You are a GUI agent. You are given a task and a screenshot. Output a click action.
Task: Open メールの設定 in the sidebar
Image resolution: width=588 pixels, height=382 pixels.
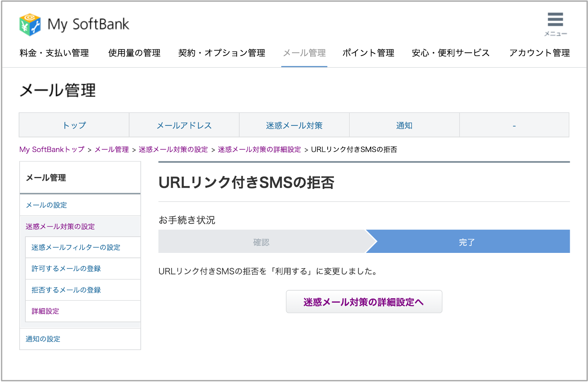click(80, 205)
